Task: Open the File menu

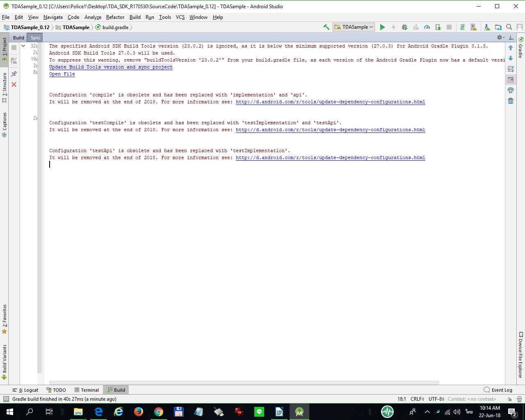Action: (x=6, y=17)
